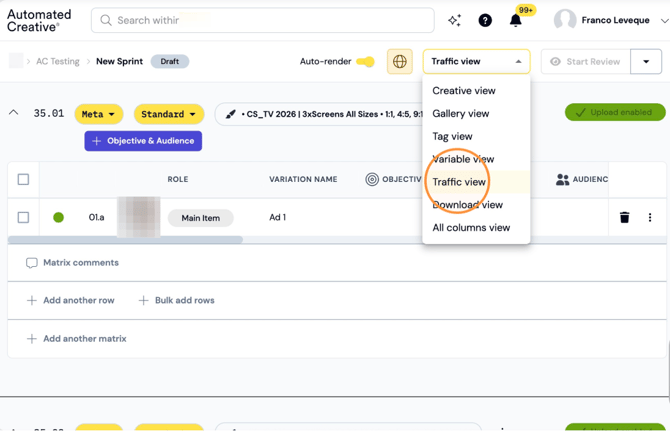This screenshot has width=670, height=431.
Task: Expand user account menu chevron
Action: (x=664, y=21)
